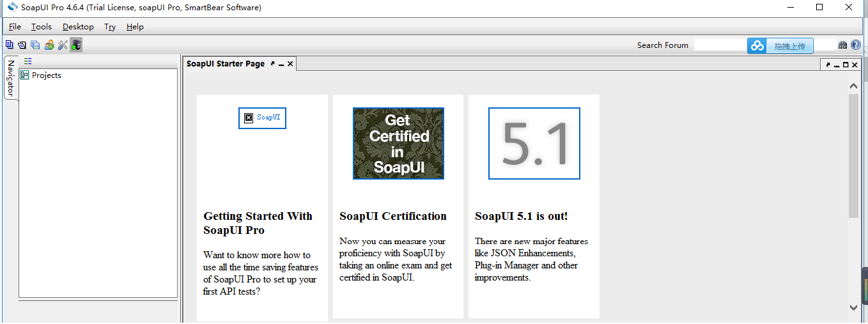Click the Import Project toolbar icon
Image resolution: width=868 pixels, height=324 pixels.
pyautogui.click(x=22, y=45)
